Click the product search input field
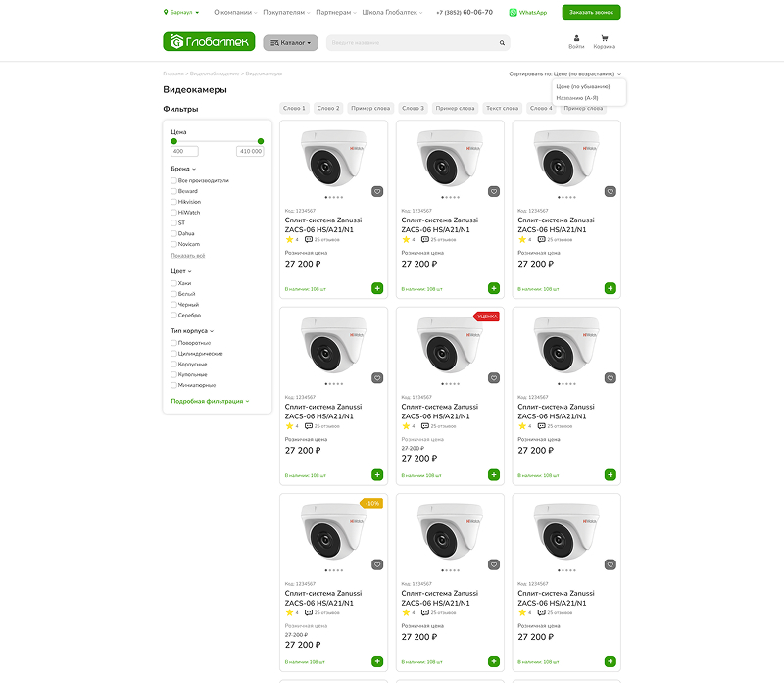Screen dimensions: 784x683 [412, 43]
